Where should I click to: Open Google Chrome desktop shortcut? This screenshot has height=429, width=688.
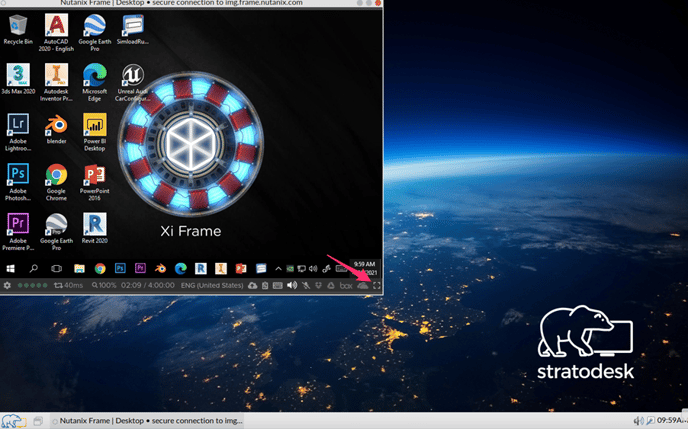pyautogui.click(x=56, y=182)
